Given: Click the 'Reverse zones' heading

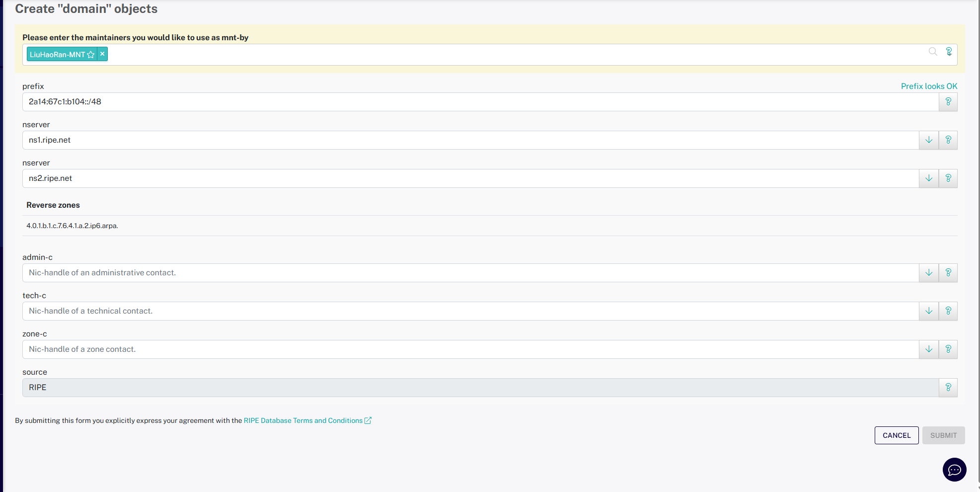Looking at the screenshot, I should (53, 205).
